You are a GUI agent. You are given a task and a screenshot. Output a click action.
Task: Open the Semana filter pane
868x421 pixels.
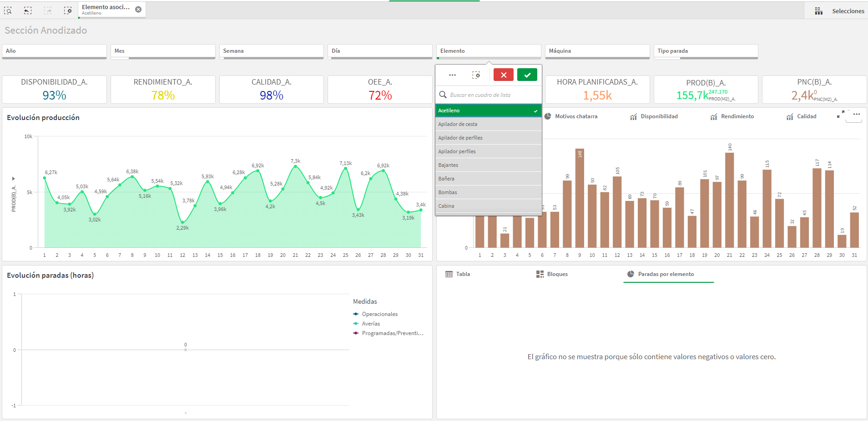pos(272,51)
